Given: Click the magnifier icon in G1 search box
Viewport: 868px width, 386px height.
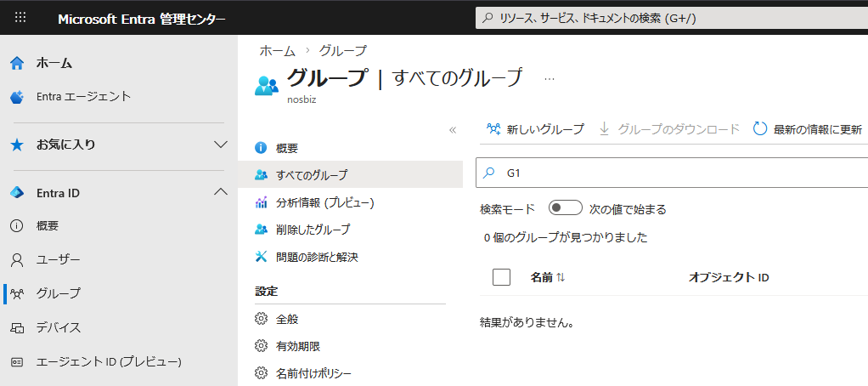Looking at the screenshot, I should tap(489, 173).
